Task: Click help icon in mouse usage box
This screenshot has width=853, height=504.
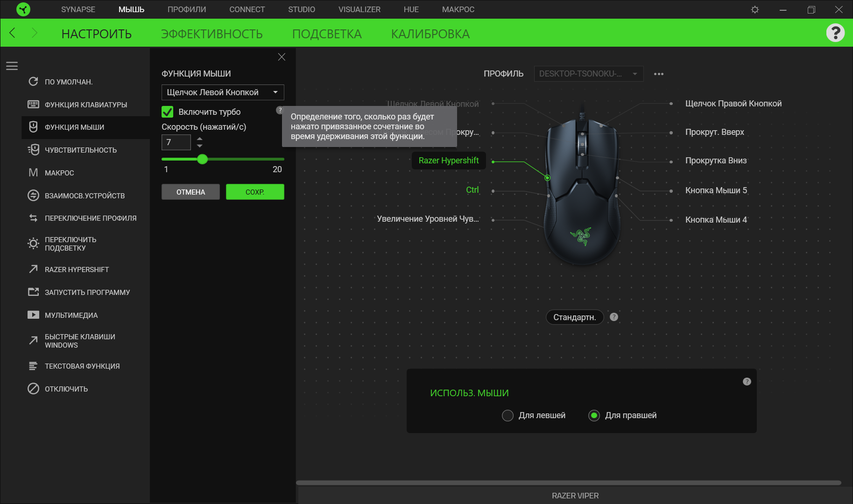Action: coord(747,382)
